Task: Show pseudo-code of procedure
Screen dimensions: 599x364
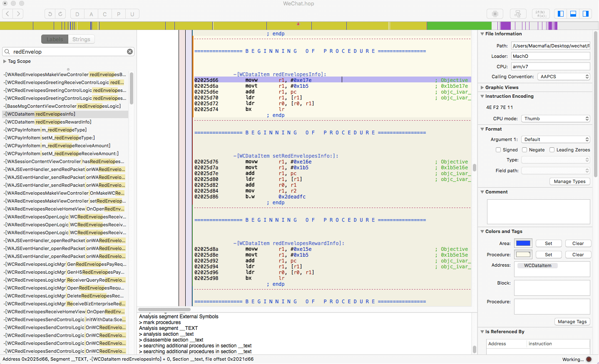Action: pyautogui.click(x=540, y=14)
